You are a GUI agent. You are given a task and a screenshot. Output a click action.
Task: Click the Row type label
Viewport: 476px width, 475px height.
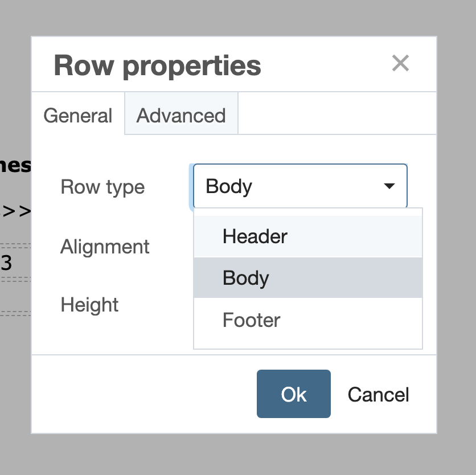point(102,187)
